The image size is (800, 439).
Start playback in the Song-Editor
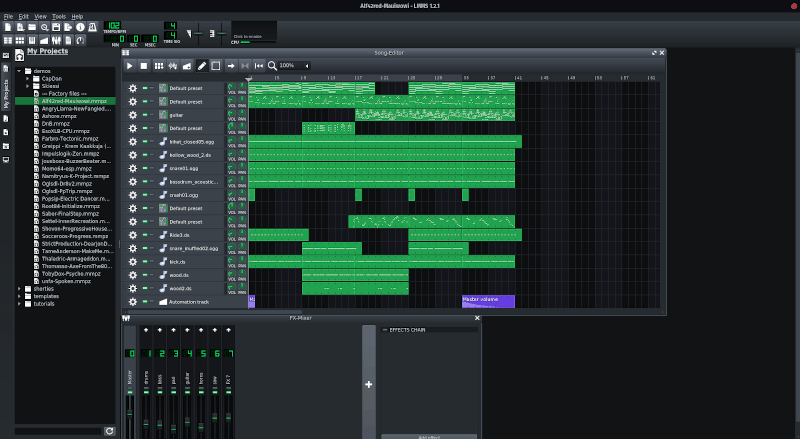(130, 66)
